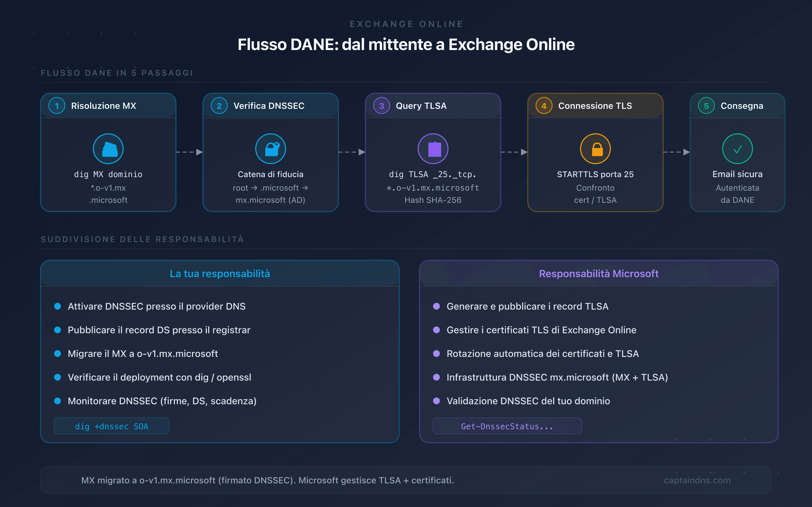The image size is (812, 507).
Task: Click the step 4 orange number badge
Action: [x=544, y=106]
